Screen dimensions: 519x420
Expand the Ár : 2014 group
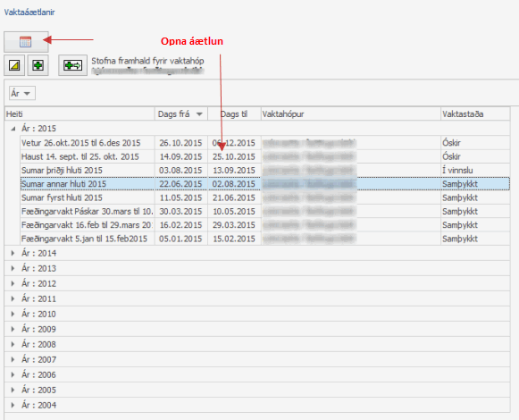(13, 254)
